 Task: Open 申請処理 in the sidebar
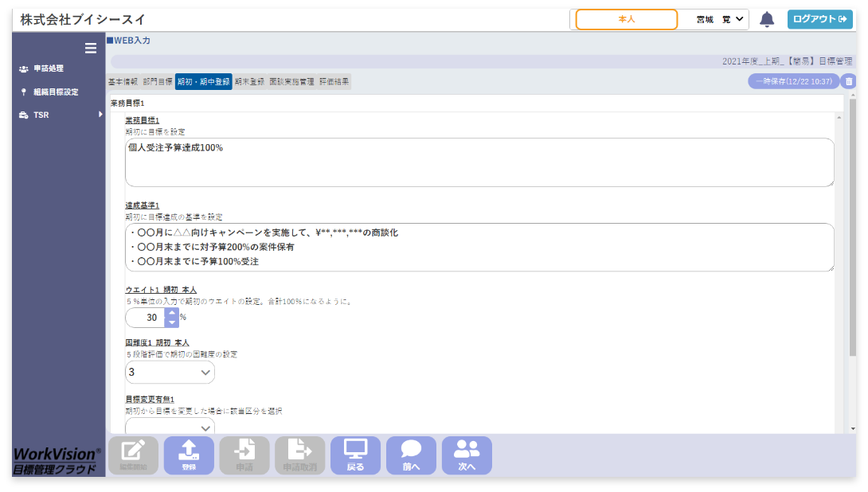(x=48, y=68)
